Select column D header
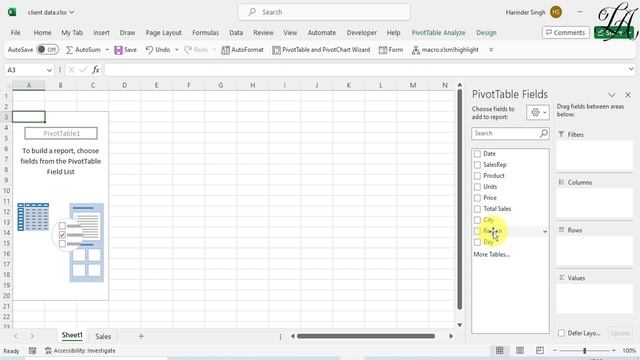 coord(124,85)
